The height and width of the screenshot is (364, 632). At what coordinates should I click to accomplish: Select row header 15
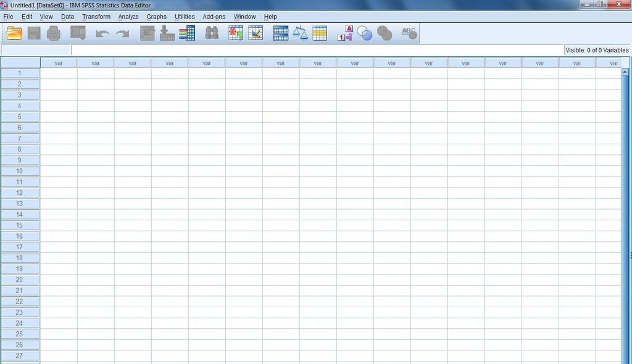tap(20, 226)
